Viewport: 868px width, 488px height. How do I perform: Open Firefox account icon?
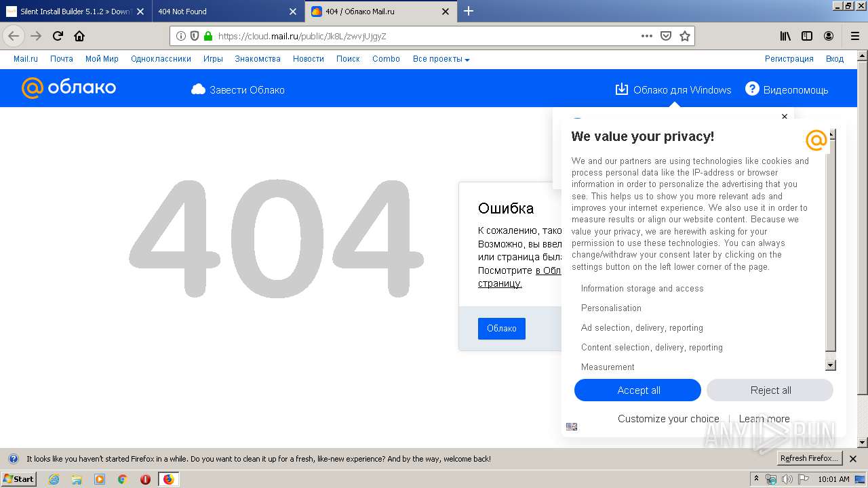(x=829, y=36)
